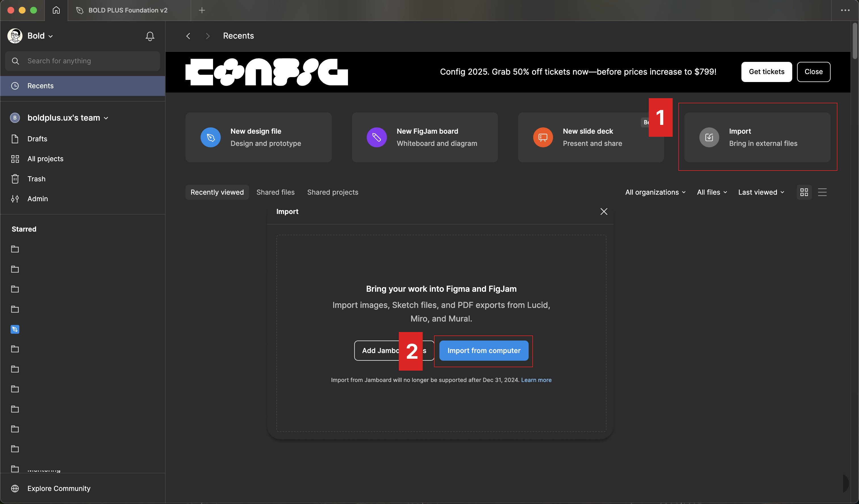
Task: Click the Explore Community globe icon
Action: click(15, 488)
